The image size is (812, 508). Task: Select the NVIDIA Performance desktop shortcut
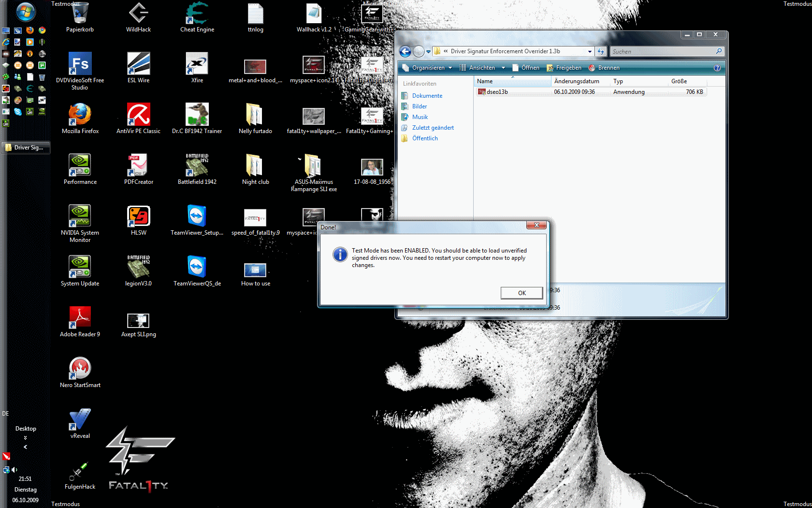[x=80, y=169]
